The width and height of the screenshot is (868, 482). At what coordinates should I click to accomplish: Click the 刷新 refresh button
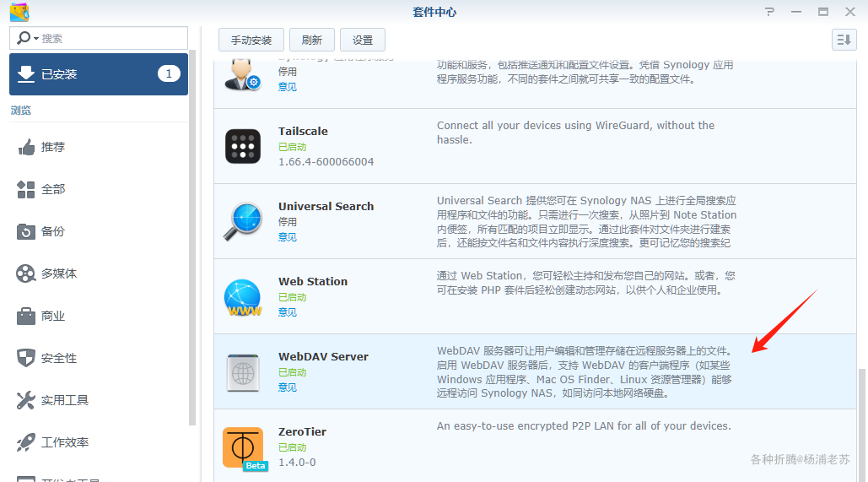(311, 40)
